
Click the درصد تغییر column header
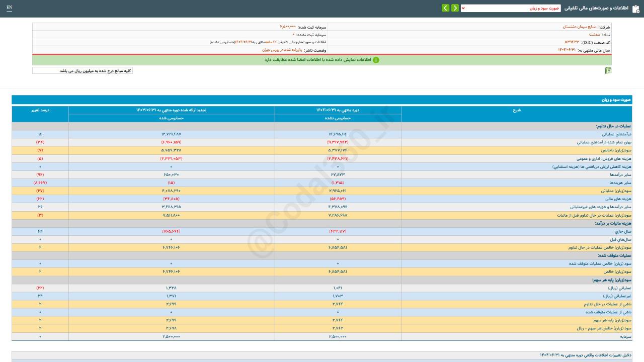pos(40,110)
